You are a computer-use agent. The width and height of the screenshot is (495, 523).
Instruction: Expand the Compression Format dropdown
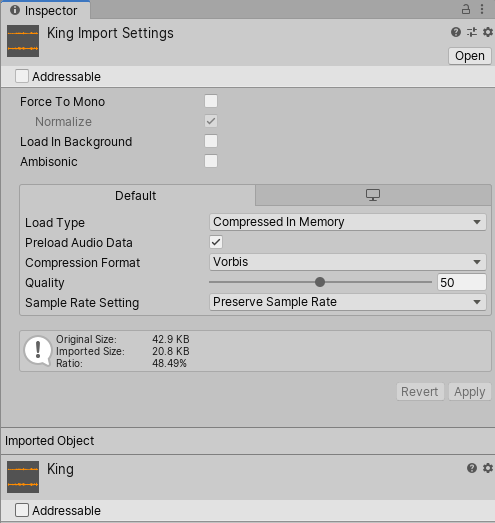coord(348,262)
